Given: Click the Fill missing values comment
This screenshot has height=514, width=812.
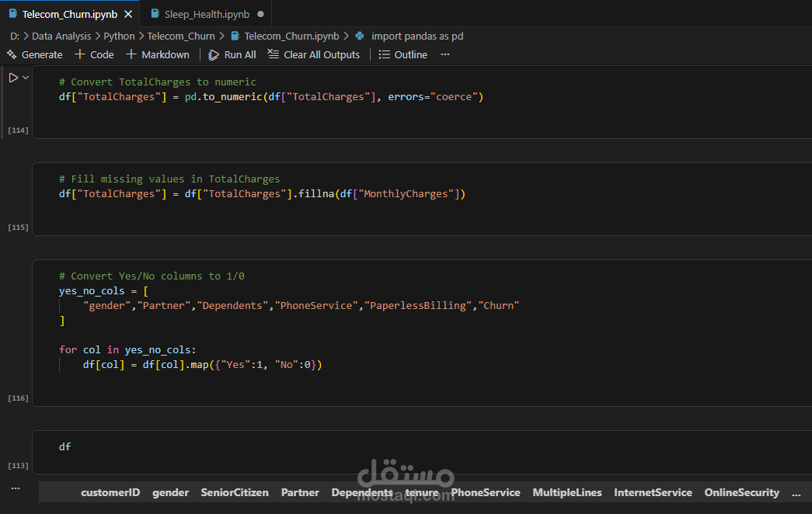Looking at the screenshot, I should pyautogui.click(x=169, y=179).
